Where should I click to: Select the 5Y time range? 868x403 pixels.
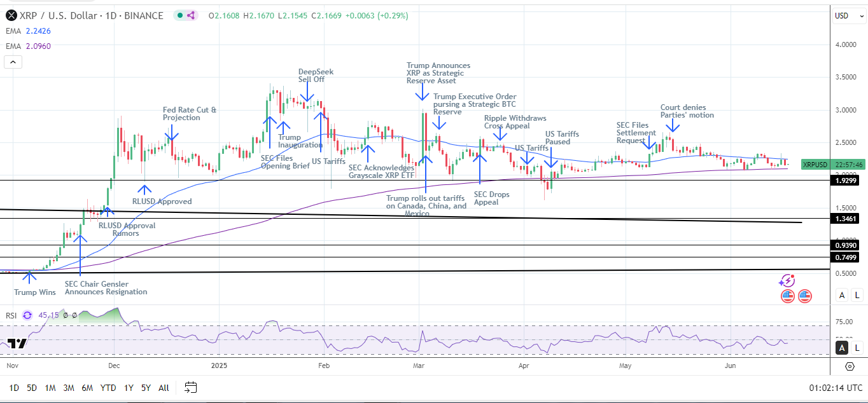146,387
